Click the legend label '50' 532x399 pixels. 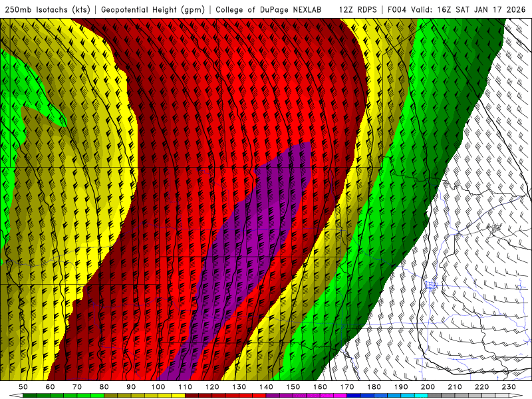[23, 387]
